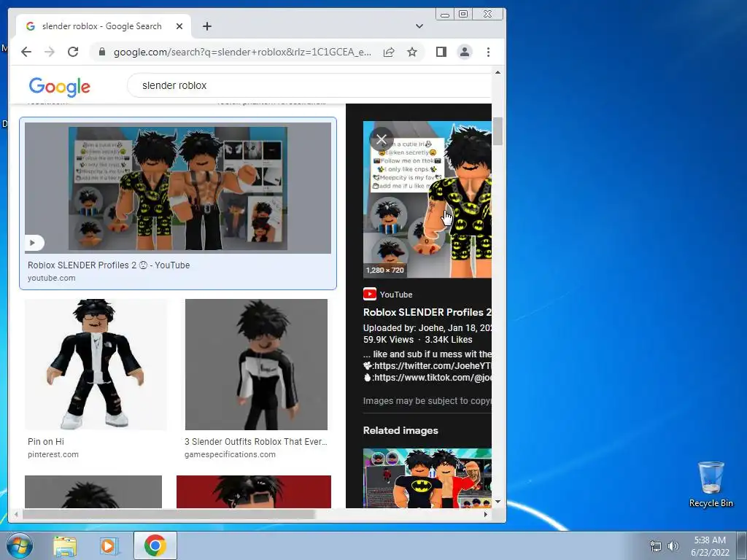Click the Google logo
This screenshot has height=560, width=747.
point(59,86)
